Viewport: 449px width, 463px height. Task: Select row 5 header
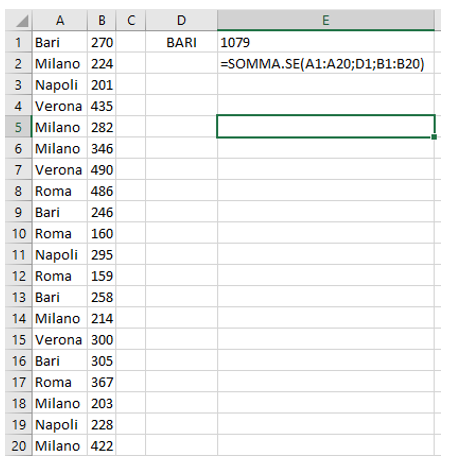(x=19, y=127)
